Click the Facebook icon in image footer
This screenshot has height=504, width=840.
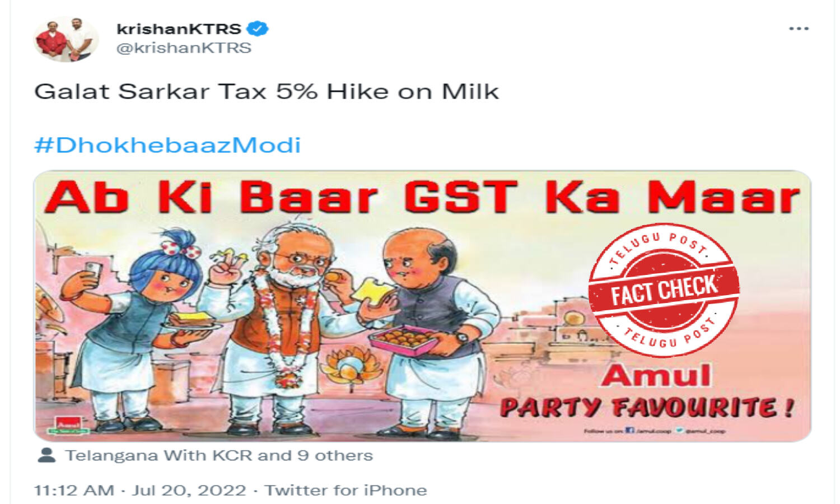[629, 431]
